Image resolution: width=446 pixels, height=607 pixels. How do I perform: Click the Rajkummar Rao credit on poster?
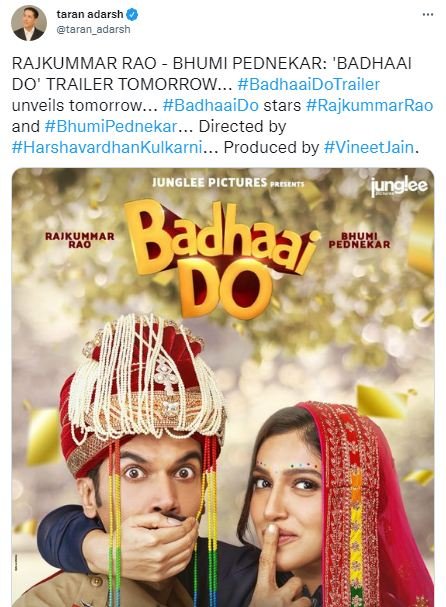click(80, 240)
